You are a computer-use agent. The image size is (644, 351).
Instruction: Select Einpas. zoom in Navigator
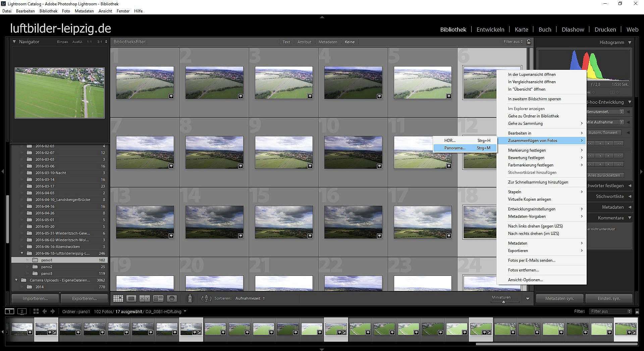click(x=62, y=42)
